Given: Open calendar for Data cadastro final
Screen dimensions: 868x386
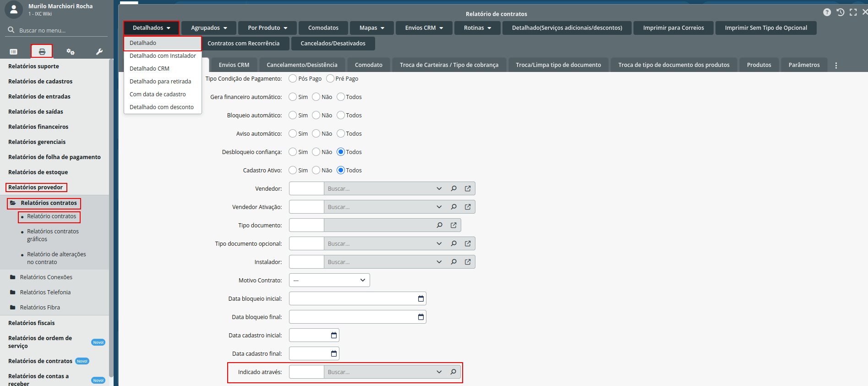Looking at the screenshot, I should click(x=333, y=353).
